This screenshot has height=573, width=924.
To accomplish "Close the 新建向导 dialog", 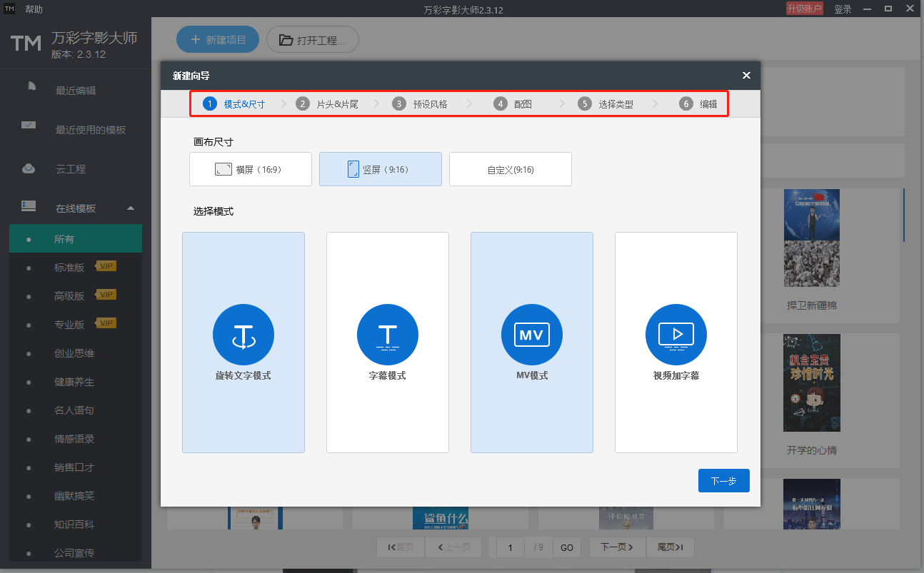I will 746,75.
